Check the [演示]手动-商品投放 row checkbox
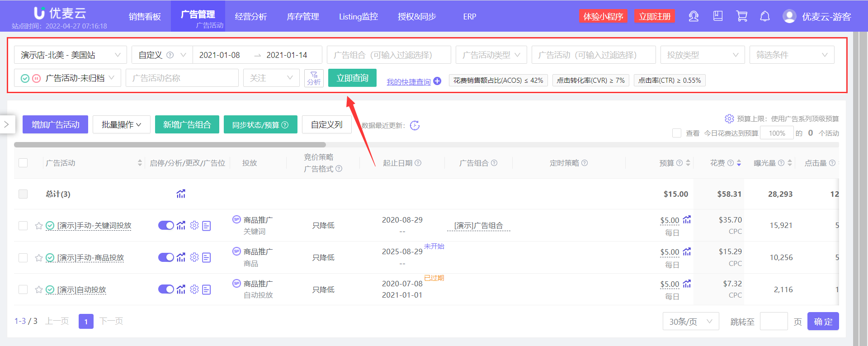868x346 pixels. pos(23,258)
